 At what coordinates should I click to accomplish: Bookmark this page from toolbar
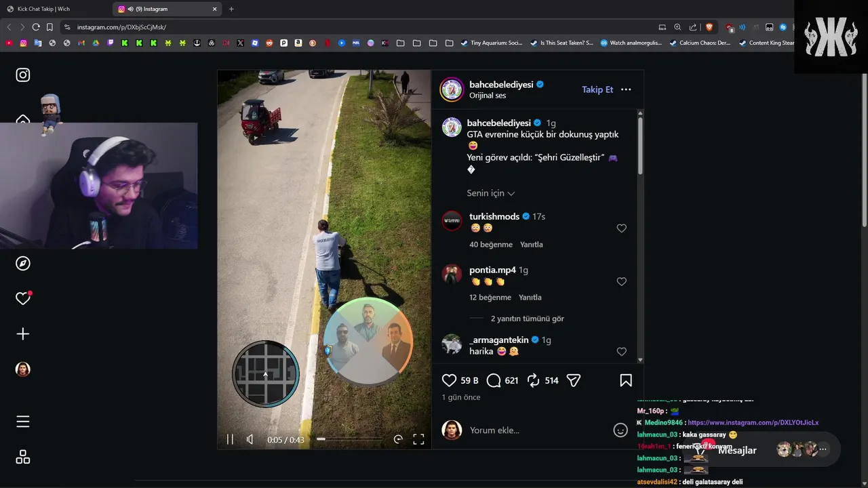click(50, 27)
